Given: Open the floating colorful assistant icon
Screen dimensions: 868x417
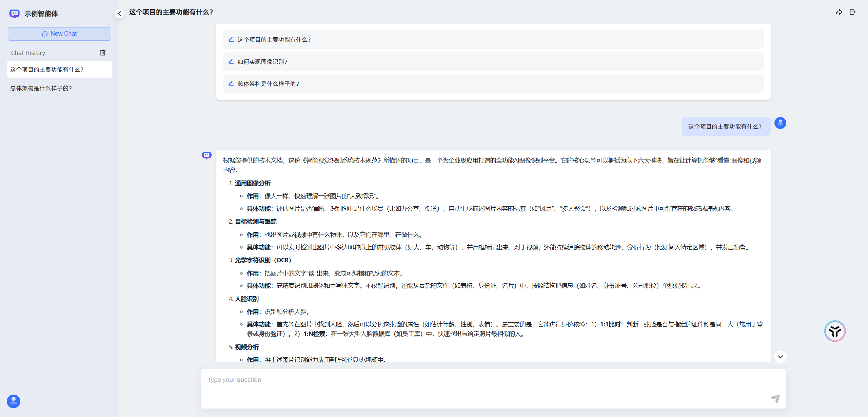Looking at the screenshot, I should 835,331.
